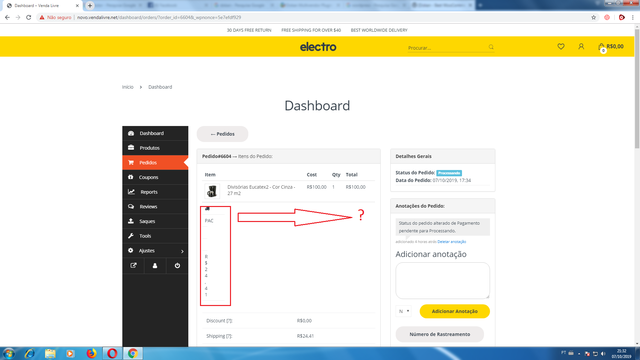Select Pedidos in the sidebar
640x360 pixels.
tap(155, 162)
